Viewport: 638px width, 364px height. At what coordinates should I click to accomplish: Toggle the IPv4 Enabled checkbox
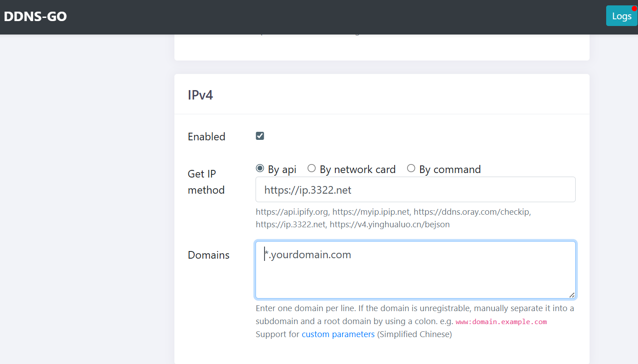coord(260,136)
